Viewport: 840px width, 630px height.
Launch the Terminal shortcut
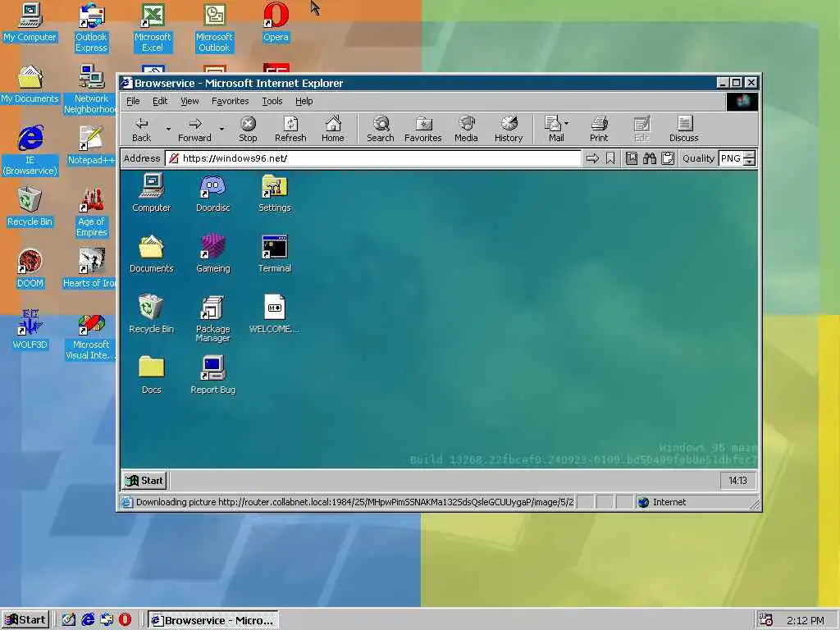tap(274, 254)
